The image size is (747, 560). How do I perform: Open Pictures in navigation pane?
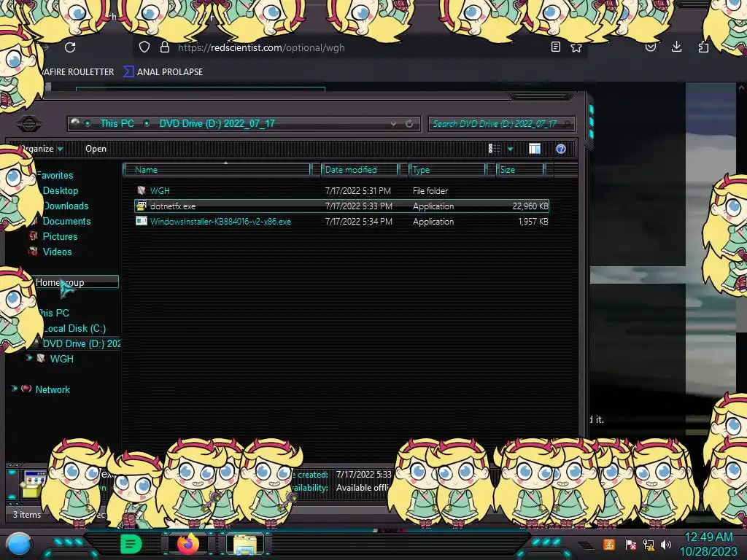coord(60,236)
